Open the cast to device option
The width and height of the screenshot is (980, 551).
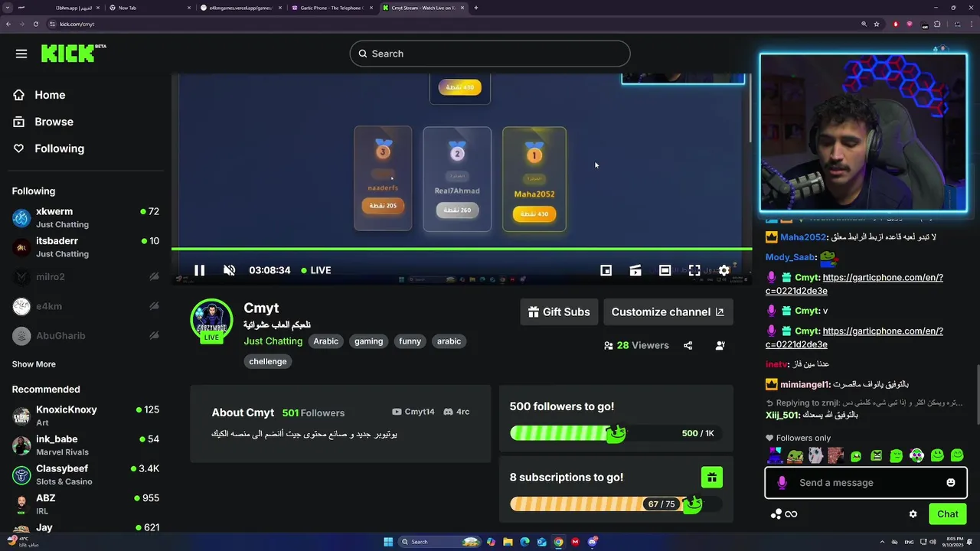635,270
